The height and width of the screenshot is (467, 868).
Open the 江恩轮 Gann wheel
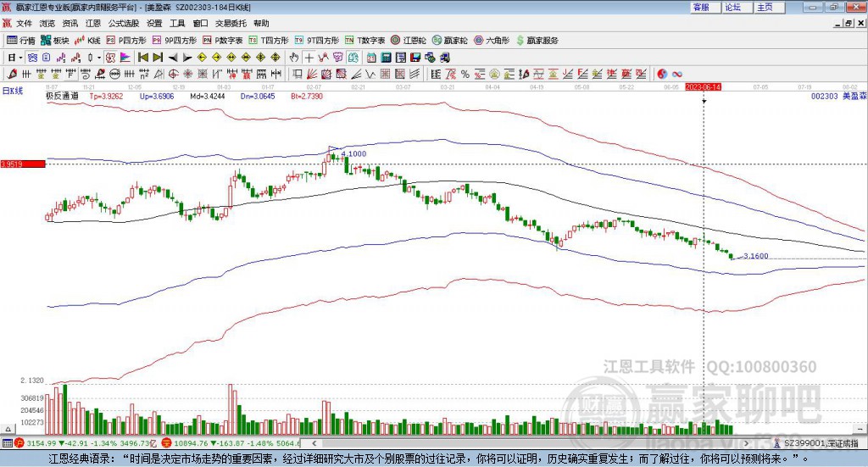coord(409,41)
